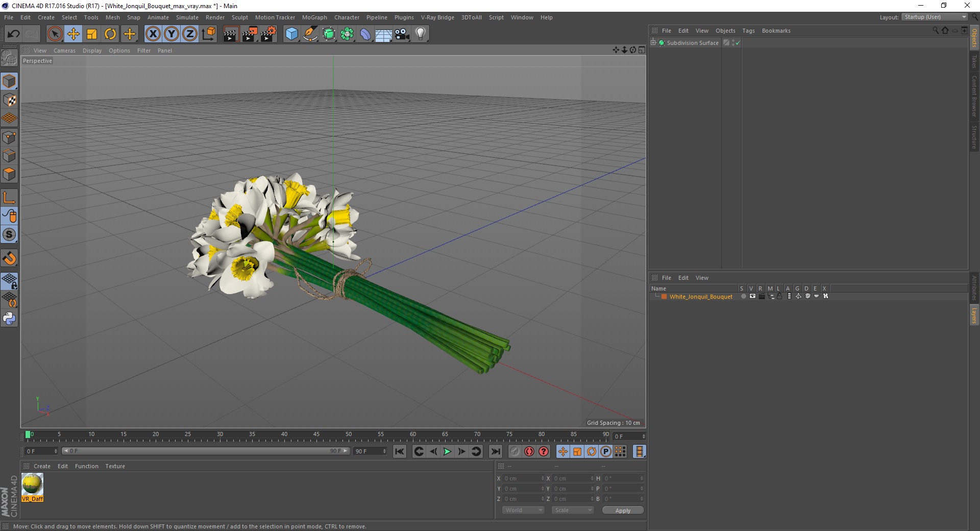Enable Points mode in left palette
This screenshot has height=531, width=980.
coord(9,137)
